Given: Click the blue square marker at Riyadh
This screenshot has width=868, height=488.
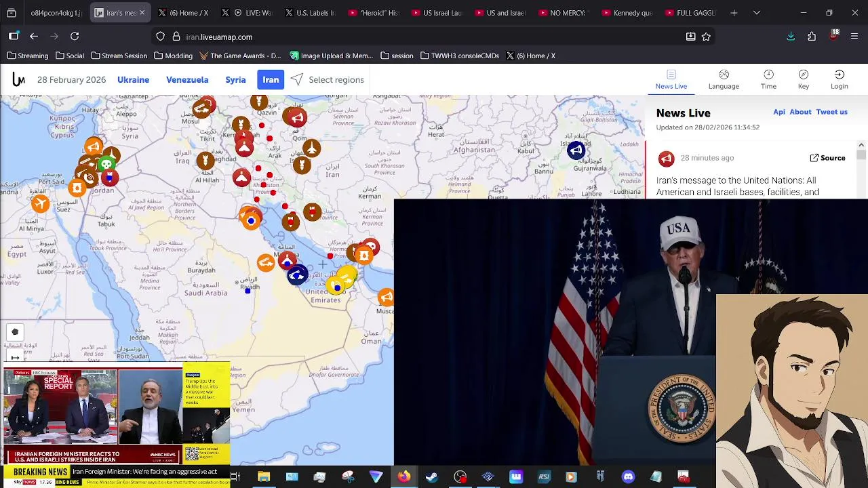Looking at the screenshot, I should coord(248,291).
